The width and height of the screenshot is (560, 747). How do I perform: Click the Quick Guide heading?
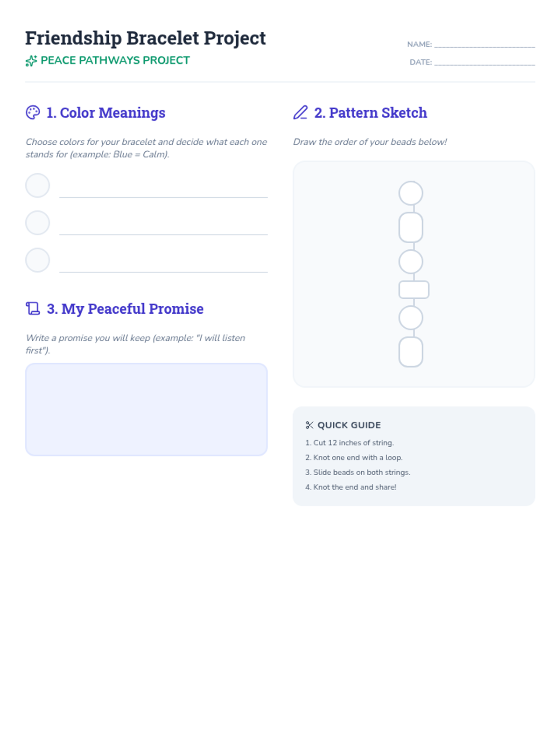point(349,425)
